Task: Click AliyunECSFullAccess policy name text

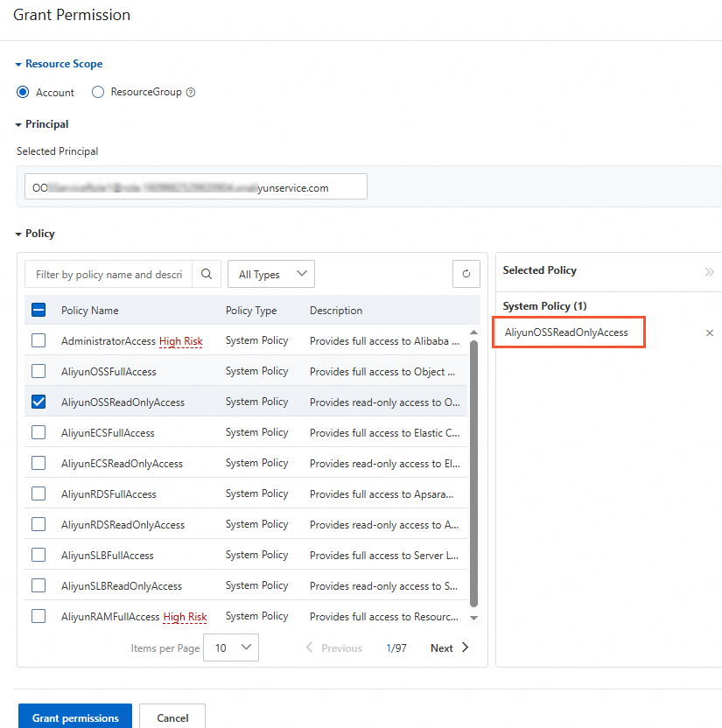Action: 108,433
